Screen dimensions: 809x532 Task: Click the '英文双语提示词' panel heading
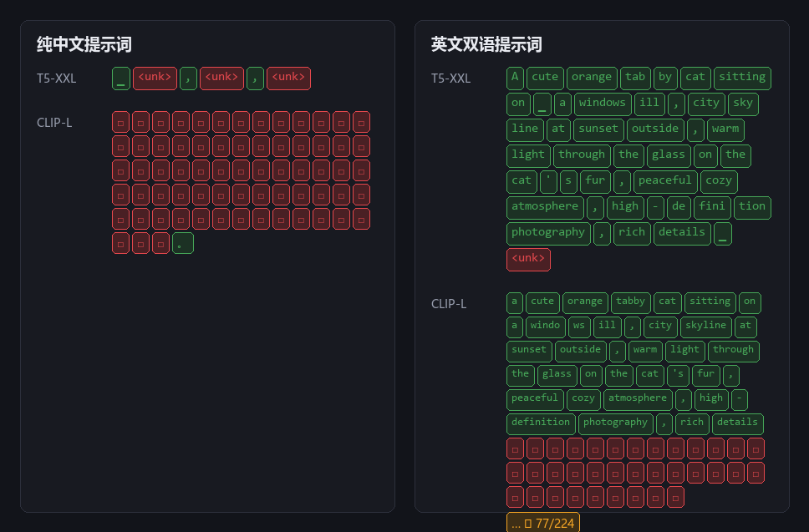coord(486,44)
